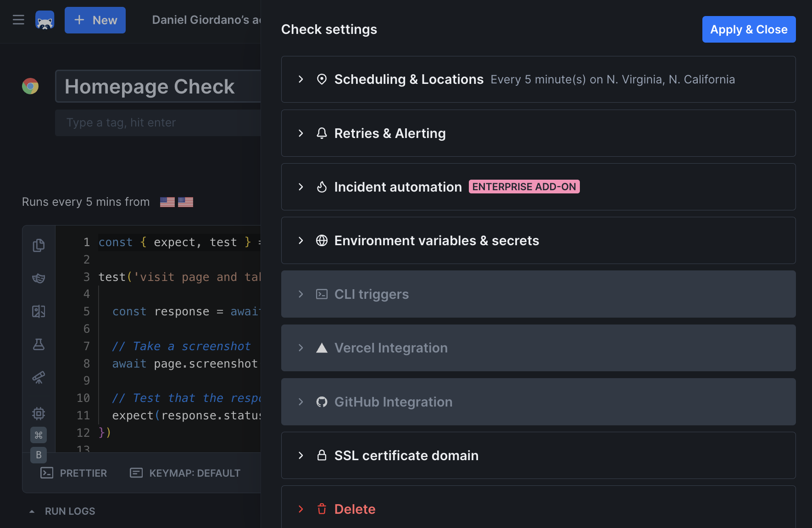The image size is (812, 528).
Task: Click the KEYMAP: DEFAULT option
Action: pyautogui.click(x=195, y=473)
